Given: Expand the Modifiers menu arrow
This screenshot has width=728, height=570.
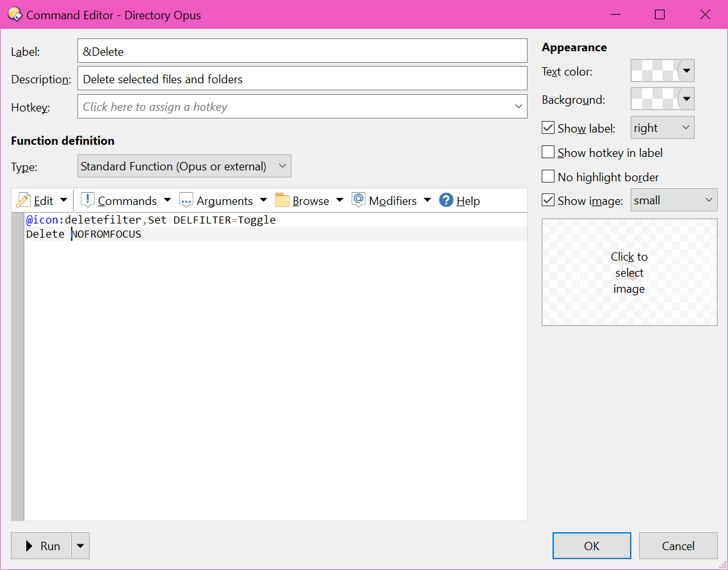Looking at the screenshot, I should (427, 200).
